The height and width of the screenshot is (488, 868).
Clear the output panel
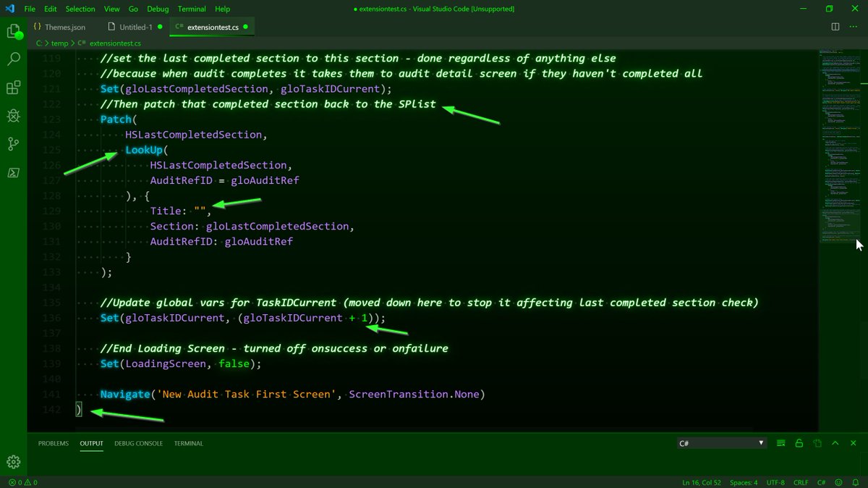tap(781, 443)
